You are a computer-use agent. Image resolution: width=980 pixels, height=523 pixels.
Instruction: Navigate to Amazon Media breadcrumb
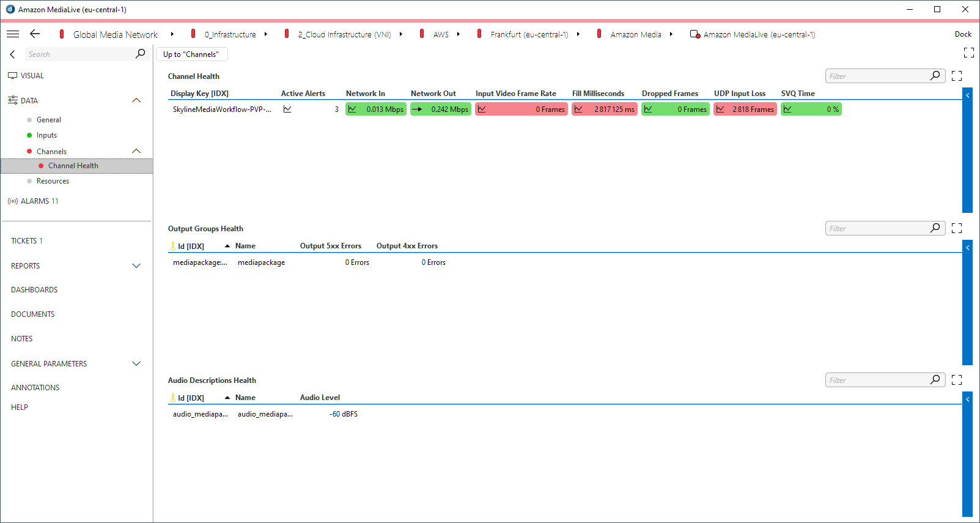pos(636,35)
